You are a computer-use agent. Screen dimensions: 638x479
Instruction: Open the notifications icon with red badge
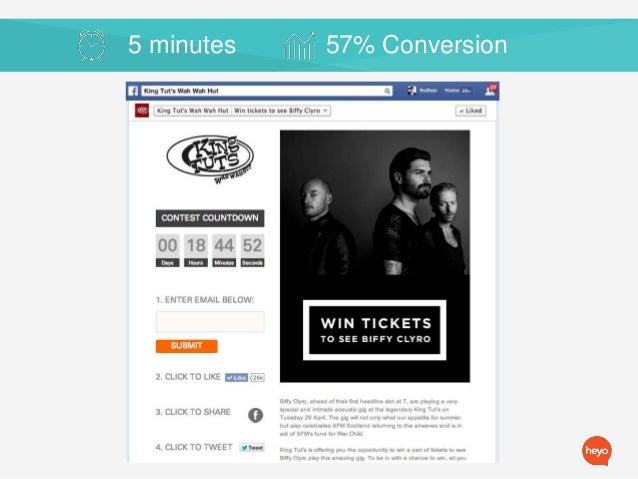(x=491, y=90)
